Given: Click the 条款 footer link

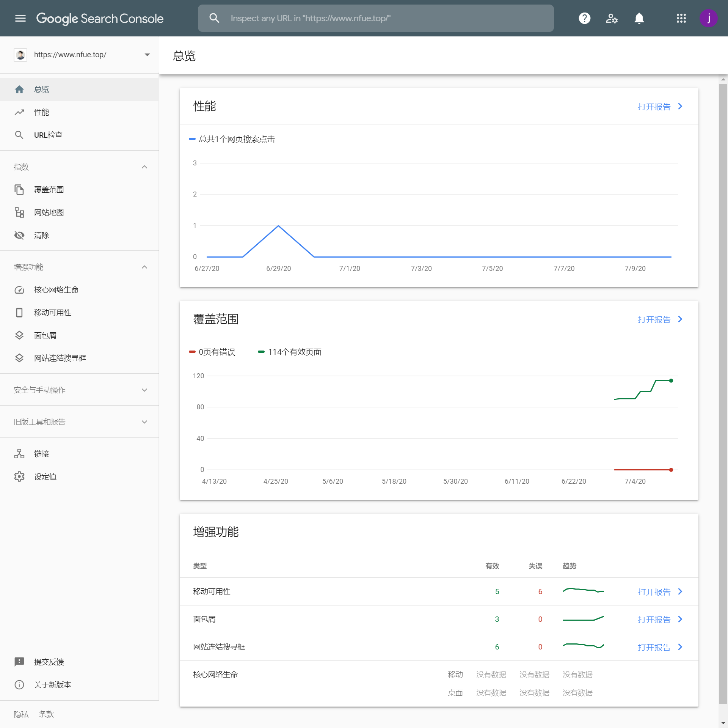Looking at the screenshot, I should pyautogui.click(x=46, y=714).
